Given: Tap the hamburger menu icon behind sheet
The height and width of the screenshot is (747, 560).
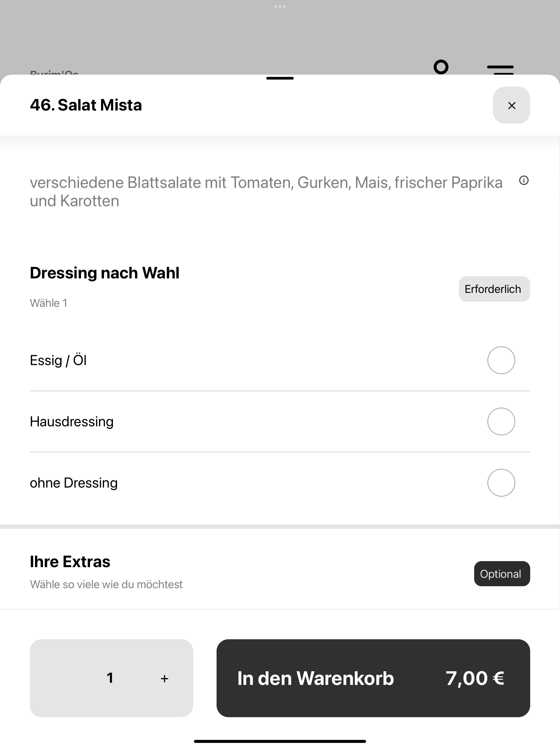Looking at the screenshot, I should pos(500,69).
